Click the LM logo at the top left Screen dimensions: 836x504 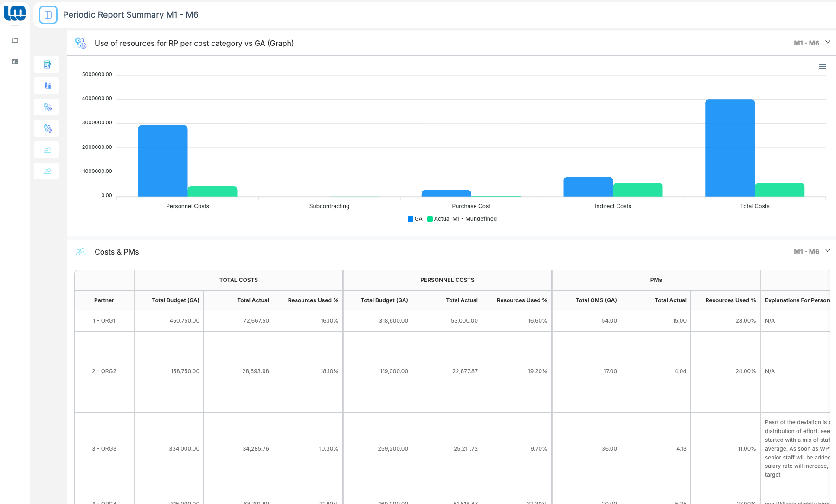[15, 13]
